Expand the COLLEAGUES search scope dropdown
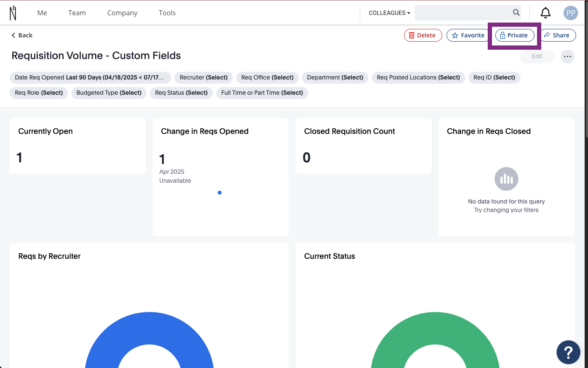 click(389, 13)
